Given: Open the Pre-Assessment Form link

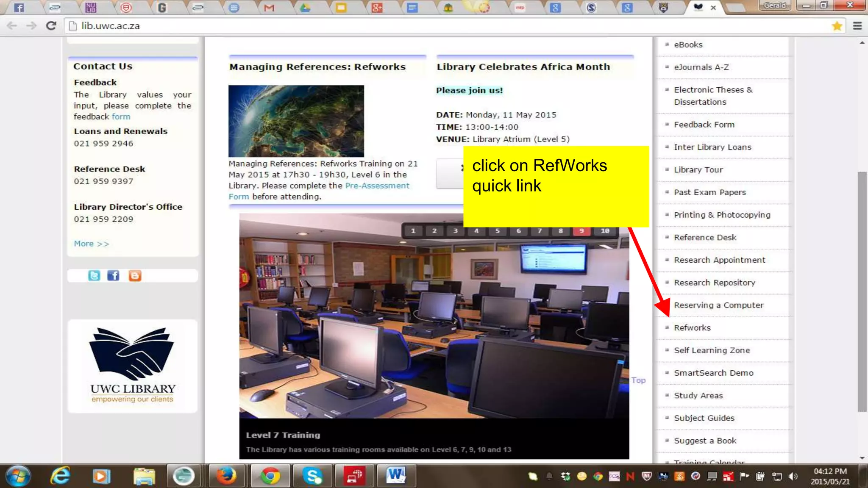Looking at the screenshot, I should [x=377, y=186].
